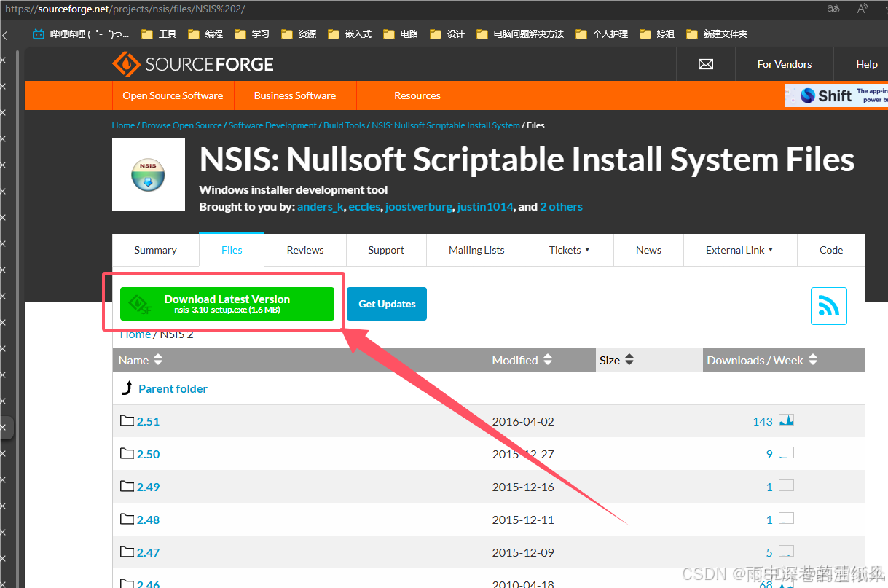Open the Business Software menu
This screenshot has height=588, width=888.
point(295,95)
